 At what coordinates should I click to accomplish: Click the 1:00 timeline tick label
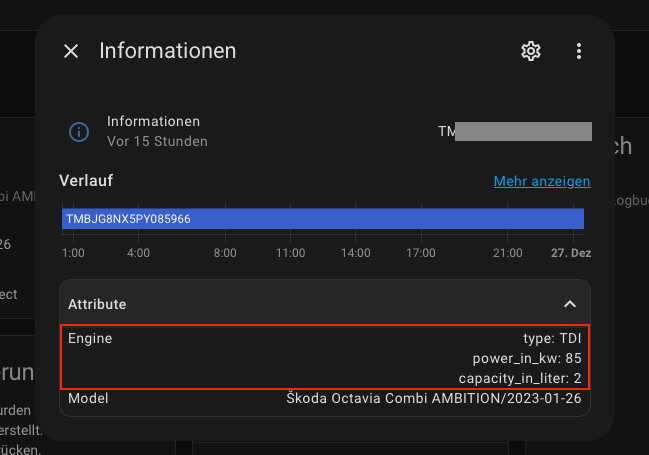coord(73,253)
